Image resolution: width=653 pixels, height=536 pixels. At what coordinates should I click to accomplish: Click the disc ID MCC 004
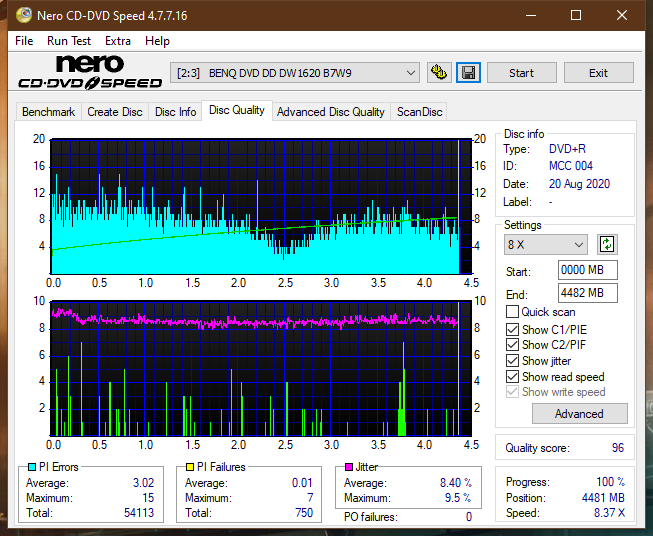(x=571, y=166)
